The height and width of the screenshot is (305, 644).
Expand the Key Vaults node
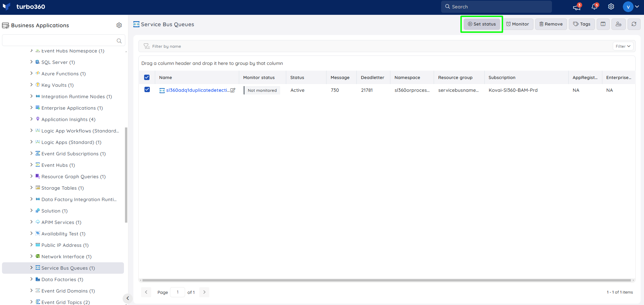pos(32,85)
